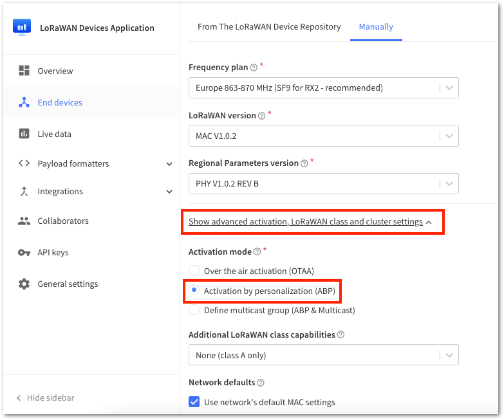Click help icon next to Network defaults
The width and height of the screenshot is (504, 420).
261,383
